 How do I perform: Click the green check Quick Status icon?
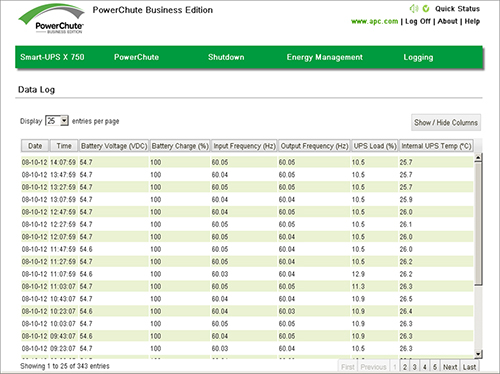[426, 9]
